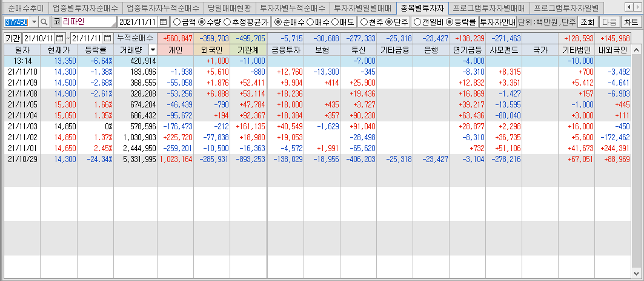Open the 프로그램투자자별매매 tab
The width and height of the screenshot is (644, 281).
[488, 7]
